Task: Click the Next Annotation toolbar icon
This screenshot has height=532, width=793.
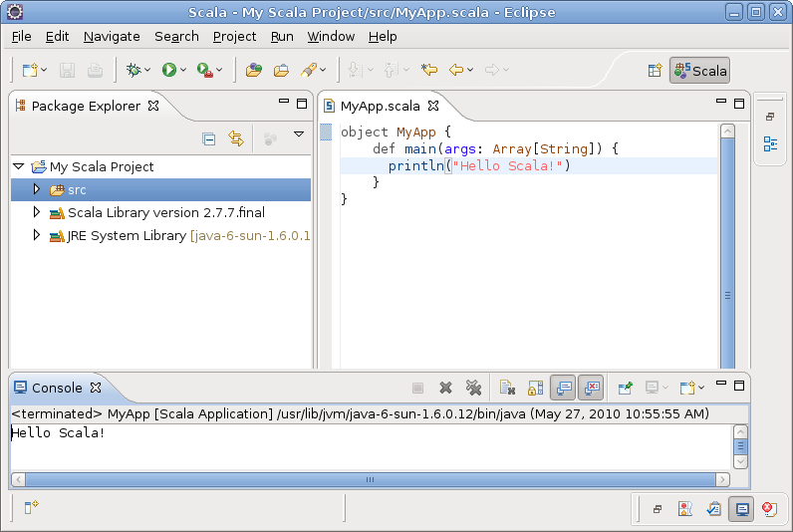Action: (356, 70)
